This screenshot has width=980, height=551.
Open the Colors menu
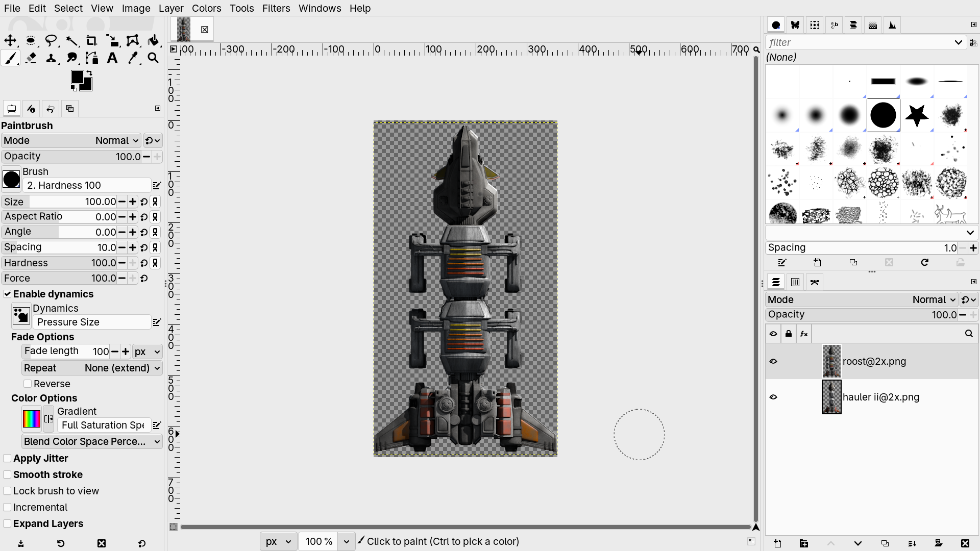pyautogui.click(x=207, y=8)
